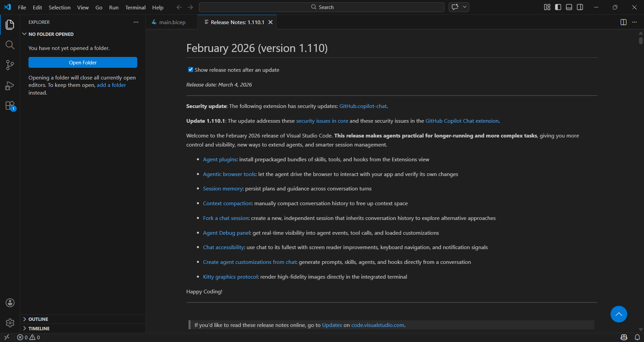The height and width of the screenshot is (342, 644).
Task: Click the add a folder link
Action: coord(111,85)
